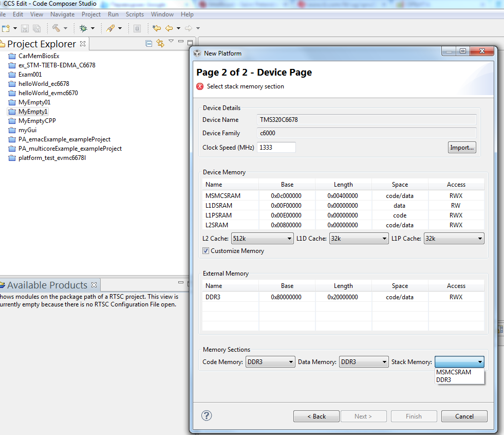
Task: Select the helloWorld_ec6678 project
Action: click(x=44, y=84)
